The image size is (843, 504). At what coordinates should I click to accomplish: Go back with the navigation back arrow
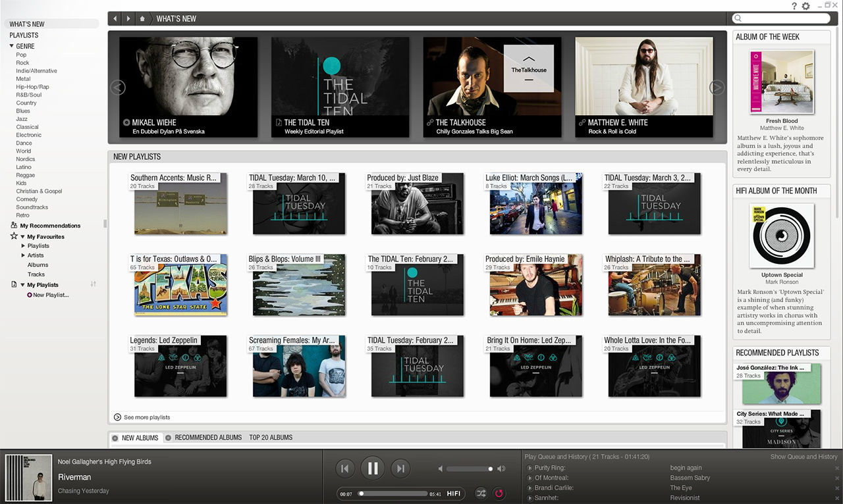(115, 18)
